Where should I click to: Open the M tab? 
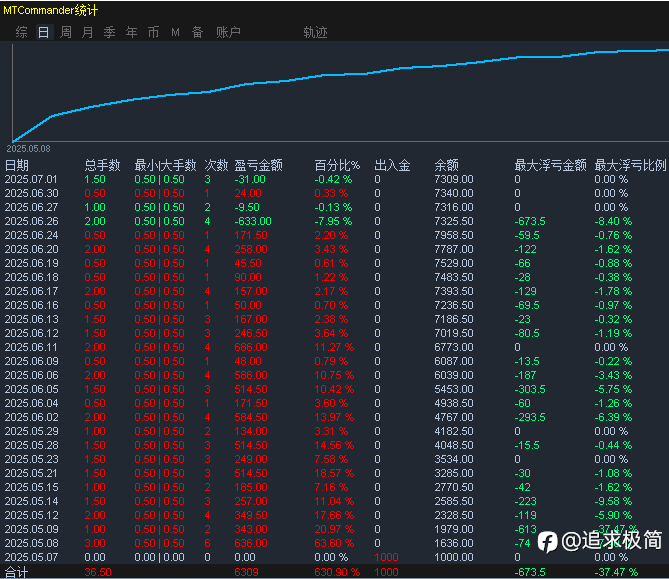pyautogui.click(x=175, y=32)
